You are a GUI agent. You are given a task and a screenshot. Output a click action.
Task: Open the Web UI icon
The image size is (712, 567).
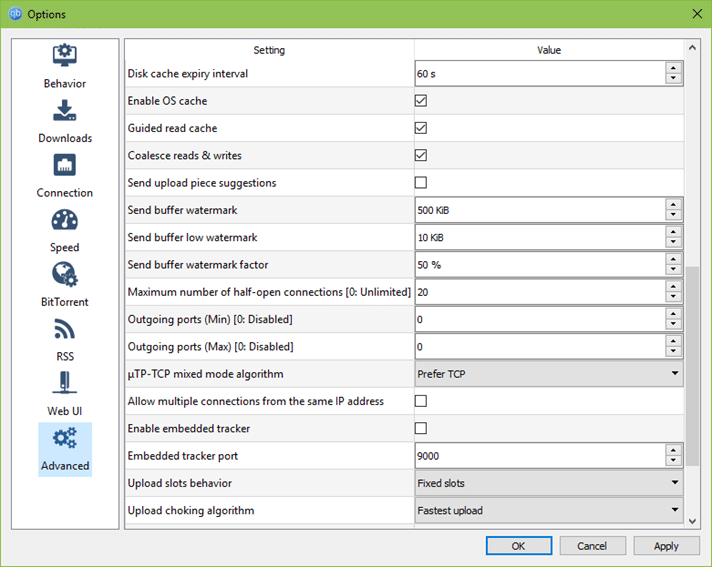pyautogui.click(x=64, y=382)
